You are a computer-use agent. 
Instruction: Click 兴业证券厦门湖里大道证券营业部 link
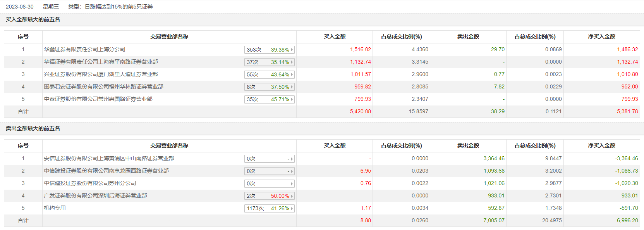pos(101,74)
